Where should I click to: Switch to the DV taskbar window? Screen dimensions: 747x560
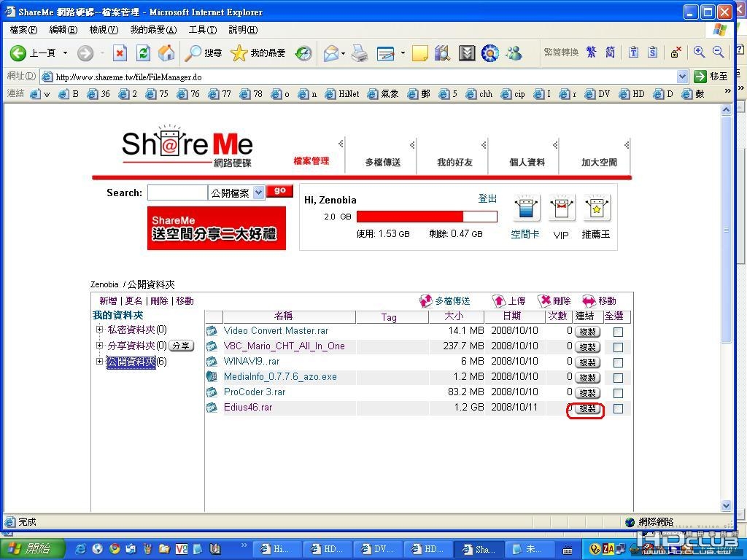378,549
